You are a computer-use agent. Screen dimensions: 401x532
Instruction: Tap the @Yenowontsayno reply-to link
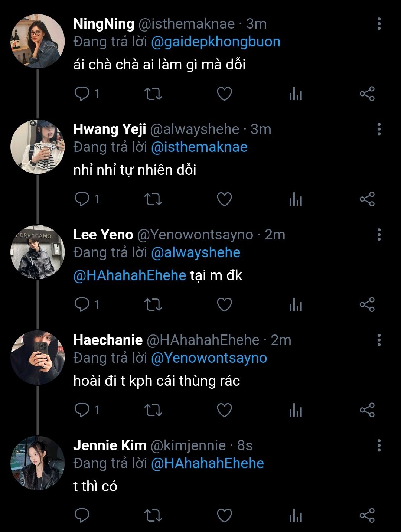(x=209, y=358)
